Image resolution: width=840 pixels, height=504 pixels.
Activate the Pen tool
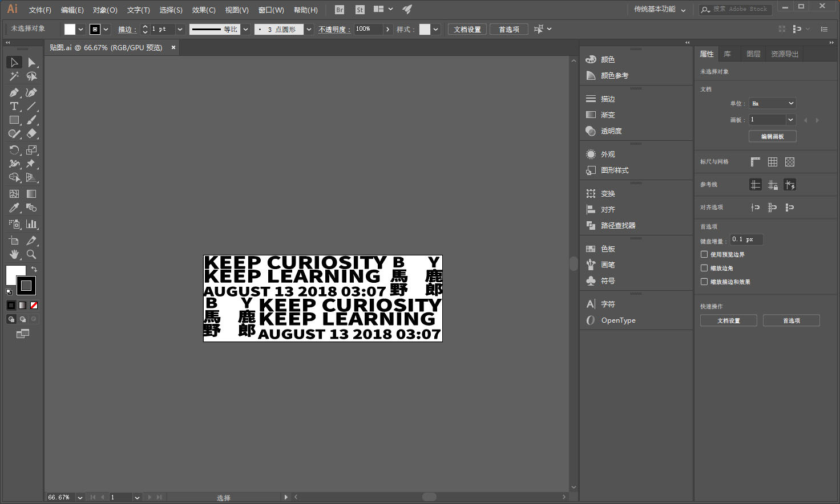pyautogui.click(x=14, y=92)
